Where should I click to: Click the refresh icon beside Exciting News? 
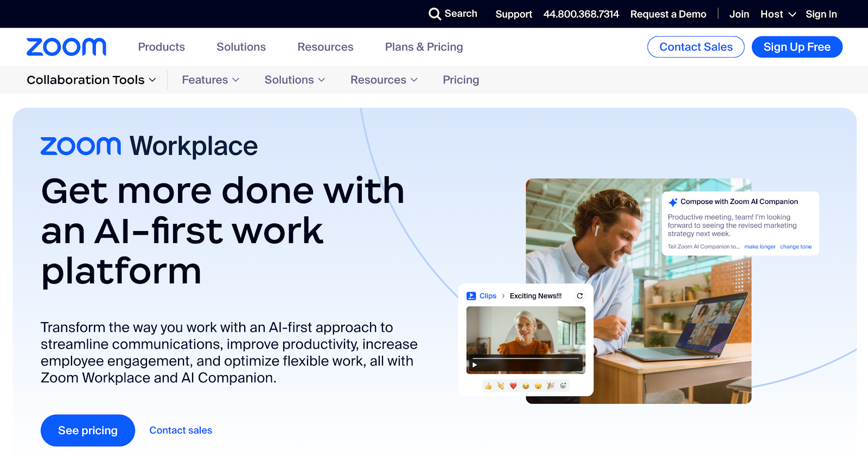579,296
